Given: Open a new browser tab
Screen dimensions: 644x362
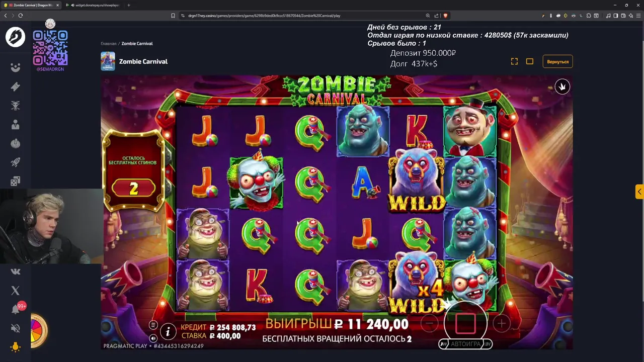Looking at the screenshot, I should (x=129, y=5).
